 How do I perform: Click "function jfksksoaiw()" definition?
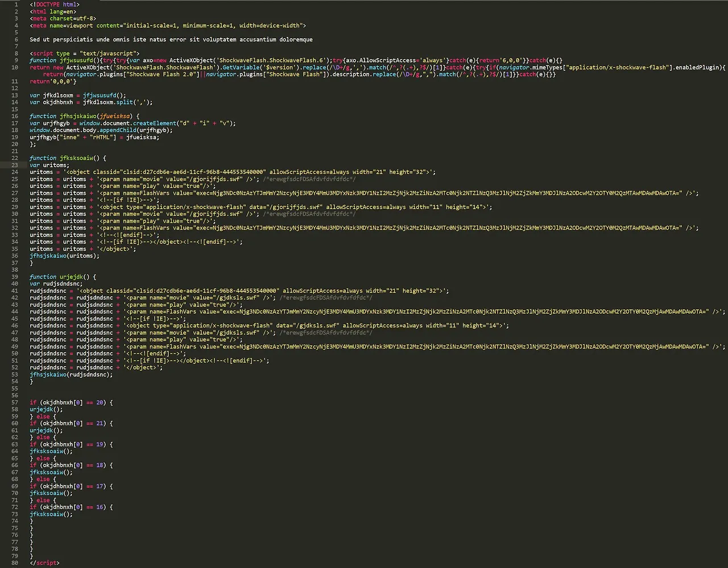[68, 158]
